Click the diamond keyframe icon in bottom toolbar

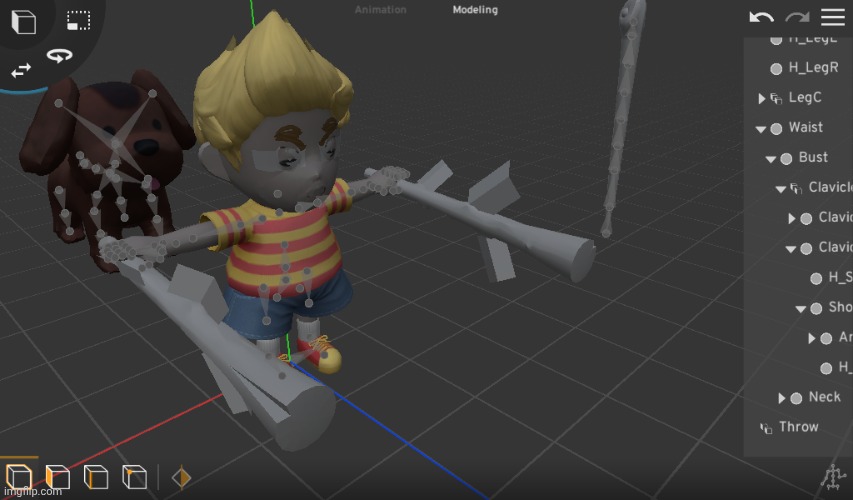tap(181, 478)
